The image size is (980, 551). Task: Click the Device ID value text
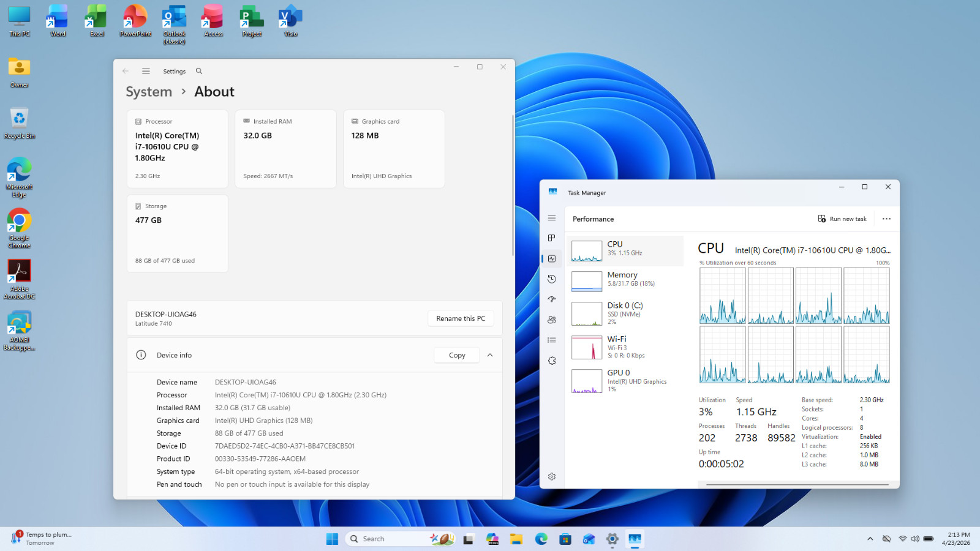tap(285, 446)
